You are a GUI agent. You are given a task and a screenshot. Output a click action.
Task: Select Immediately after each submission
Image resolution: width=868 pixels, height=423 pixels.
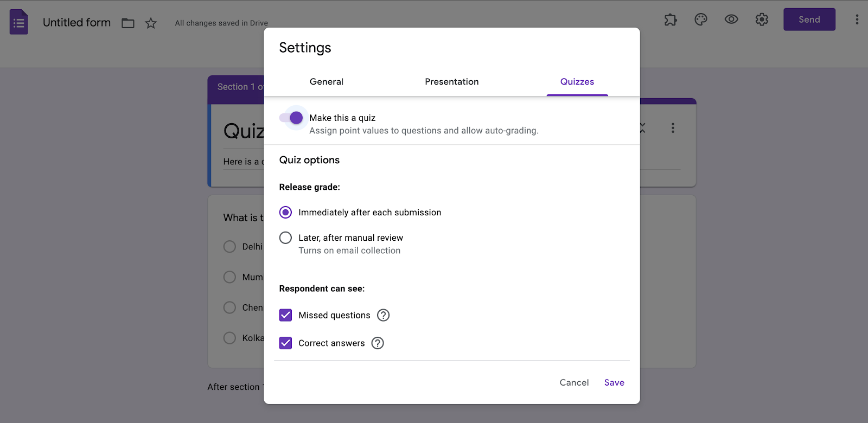click(x=285, y=213)
